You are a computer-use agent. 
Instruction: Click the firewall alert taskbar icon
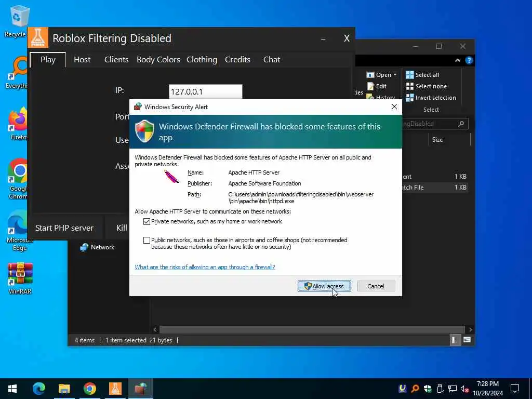tap(140, 389)
